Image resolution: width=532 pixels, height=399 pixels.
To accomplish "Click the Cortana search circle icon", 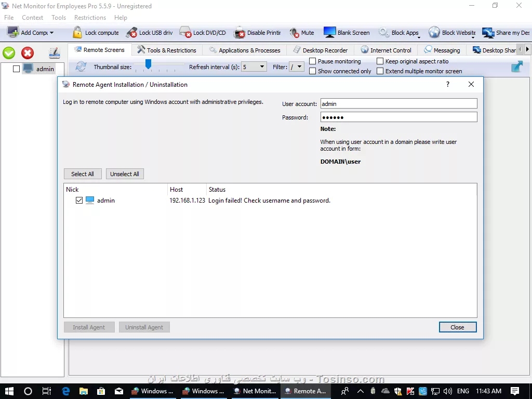I will coord(28,391).
